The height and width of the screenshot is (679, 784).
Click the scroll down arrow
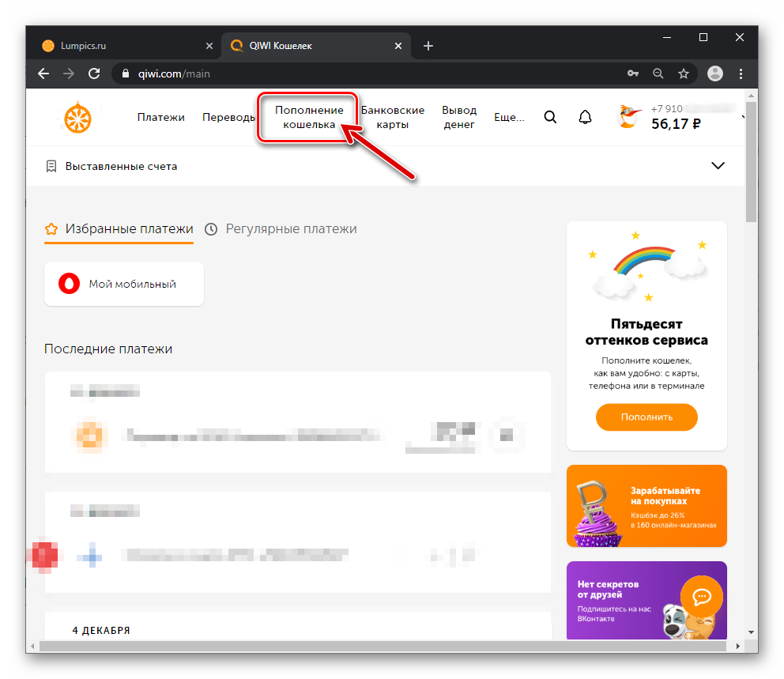751,632
